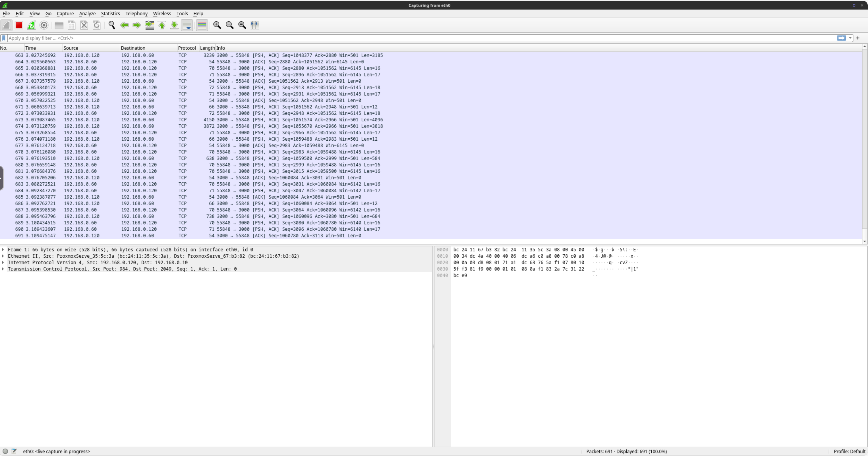The width and height of the screenshot is (868, 456).
Task: Click the Restart Capture button
Action: [x=32, y=25]
